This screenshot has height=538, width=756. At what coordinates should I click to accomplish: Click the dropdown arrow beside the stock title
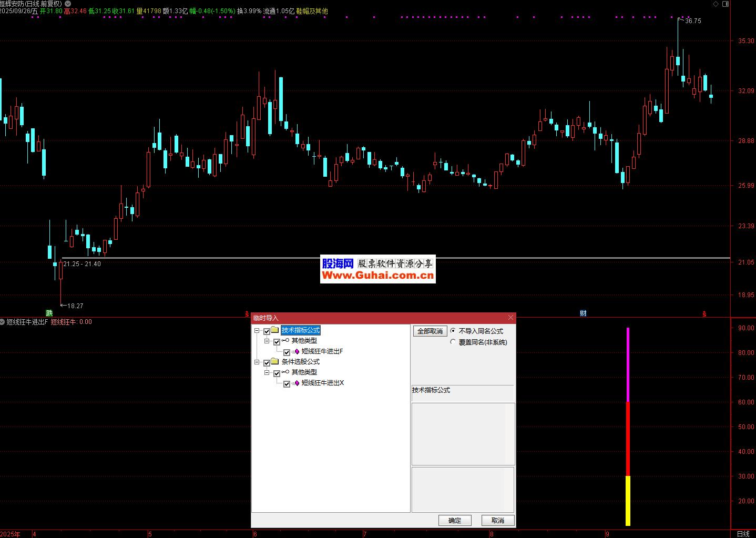[68, 4]
